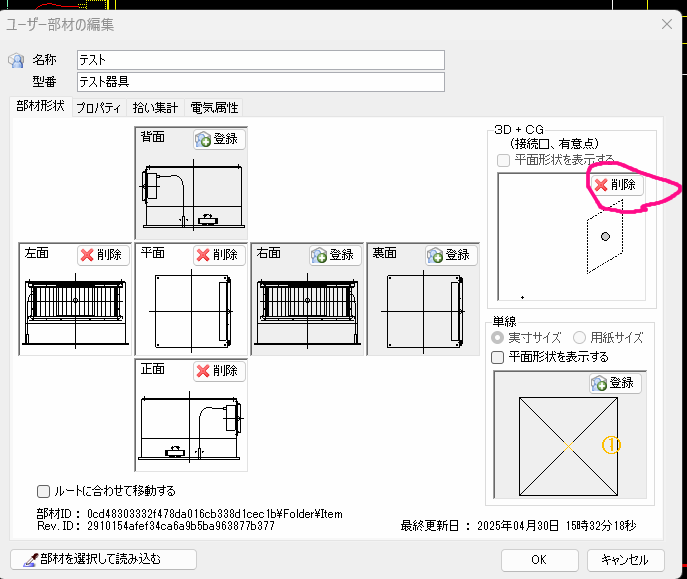
Task: Click the user part icon beside 名称
Action: click(x=17, y=60)
